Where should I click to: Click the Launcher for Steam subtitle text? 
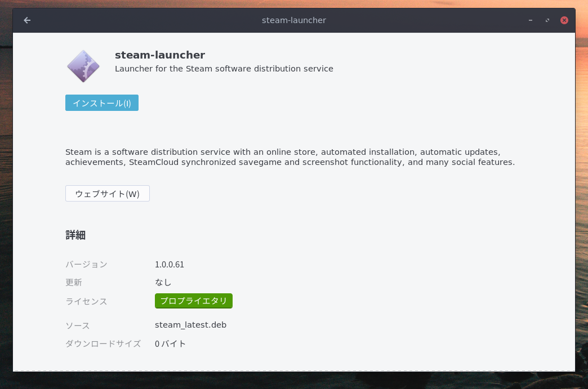[224, 68]
